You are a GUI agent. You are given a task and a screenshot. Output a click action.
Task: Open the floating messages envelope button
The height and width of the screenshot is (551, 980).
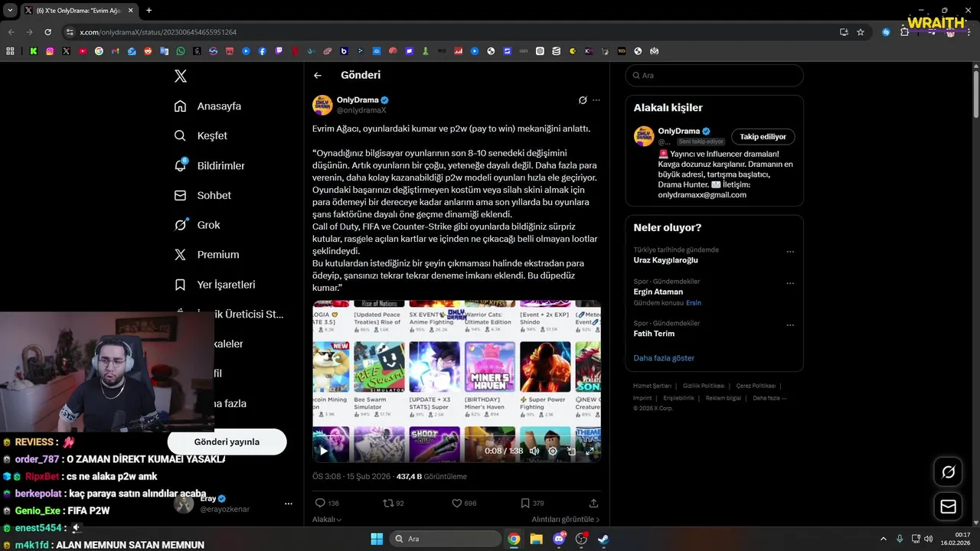pos(949,507)
